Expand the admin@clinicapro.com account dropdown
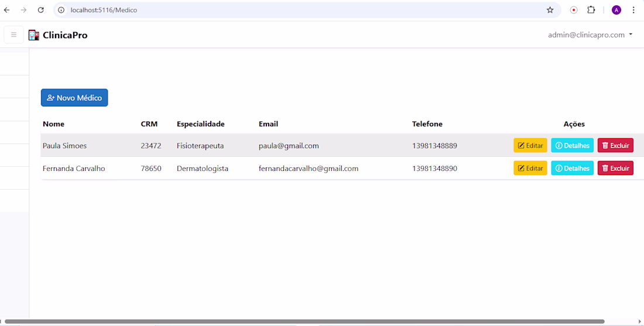 (590, 35)
